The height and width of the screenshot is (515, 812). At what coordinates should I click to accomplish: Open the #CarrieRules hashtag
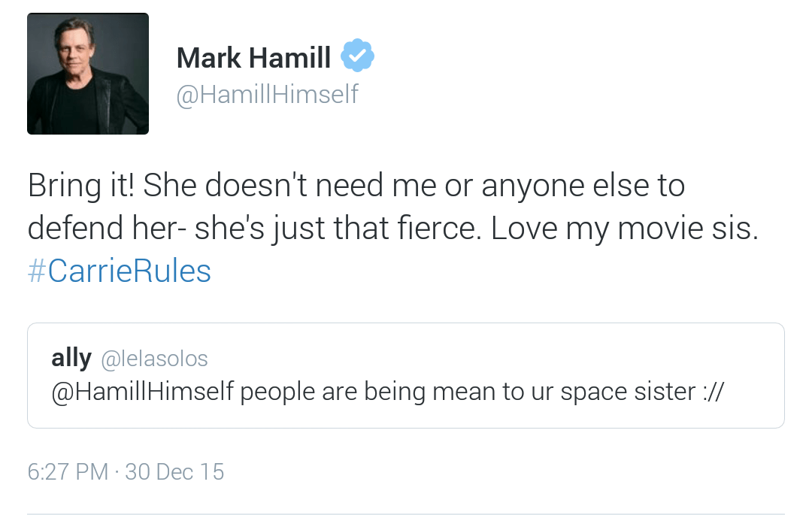[119, 271]
